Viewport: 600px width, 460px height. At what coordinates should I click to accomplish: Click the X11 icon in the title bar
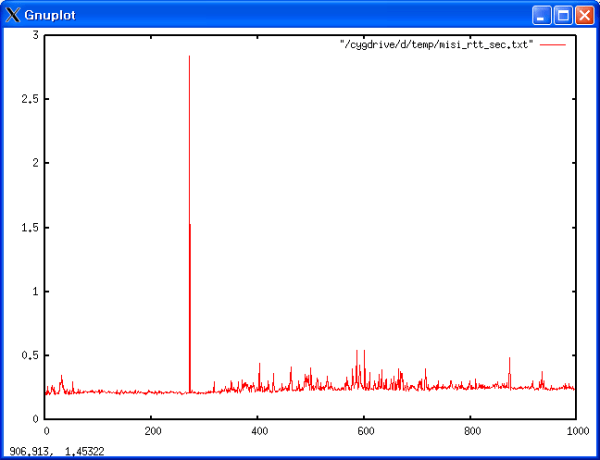pyautogui.click(x=12, y=16)
